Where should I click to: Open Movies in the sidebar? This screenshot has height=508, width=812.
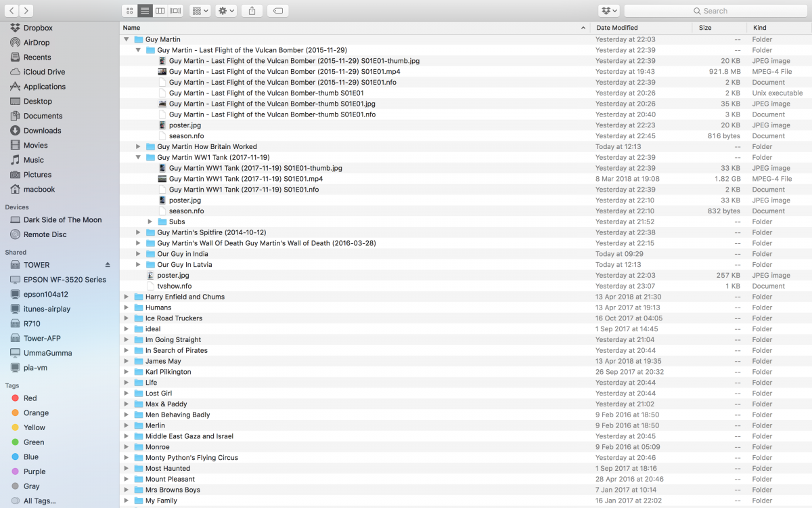(x=35, y=145)
